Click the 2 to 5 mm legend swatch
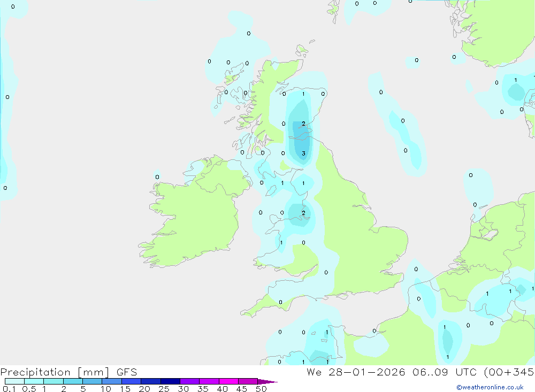The image size is (535, 392). [x=73, y=381]
